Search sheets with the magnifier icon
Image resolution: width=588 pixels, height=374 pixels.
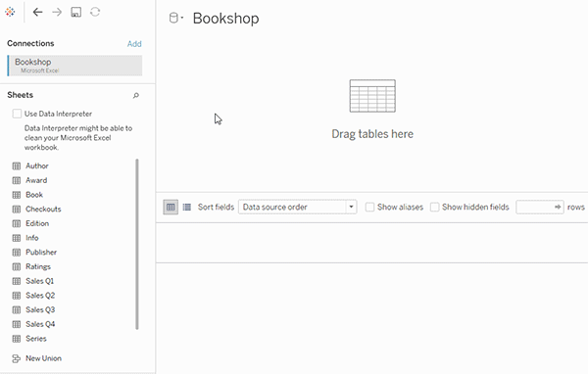(x=136, y=96)
